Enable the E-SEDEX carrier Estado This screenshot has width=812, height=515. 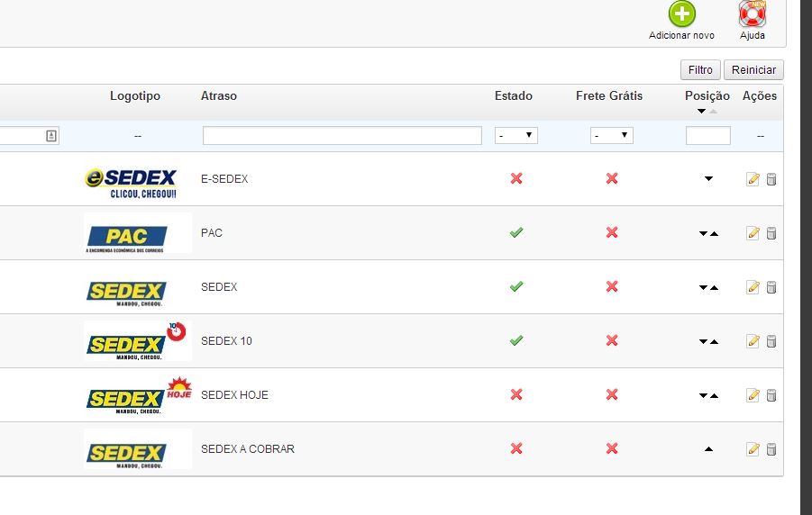click(516, 178)
